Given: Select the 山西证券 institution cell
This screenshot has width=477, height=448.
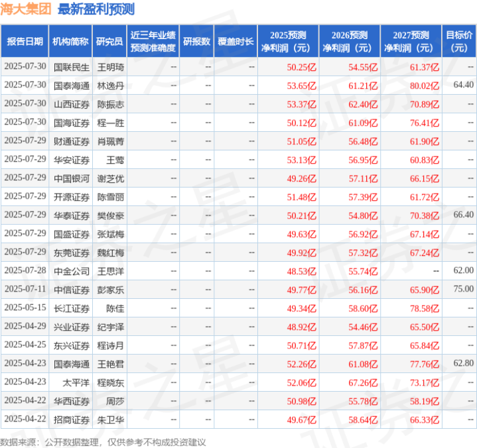Looking at the screenshot, I should [x=72, y=104].
